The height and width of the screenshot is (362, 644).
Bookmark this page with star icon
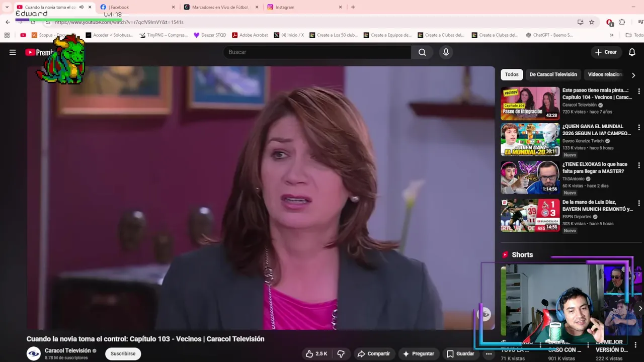pos(592,22)
